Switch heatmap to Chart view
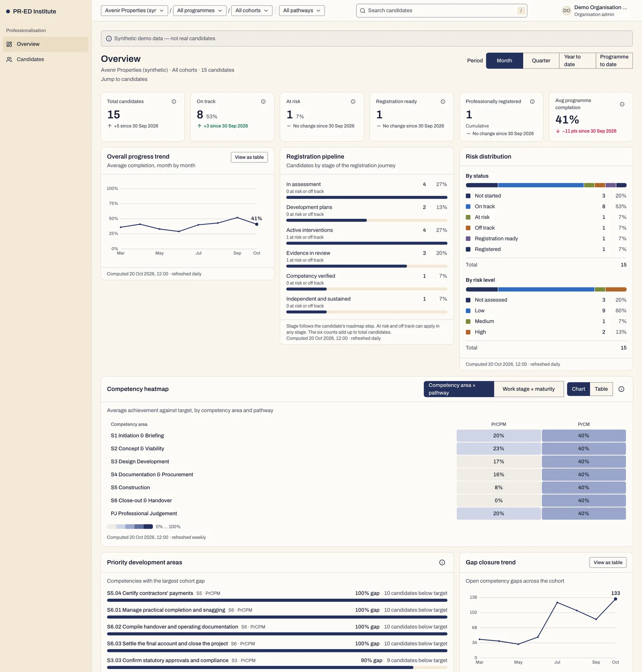 click(578, 389)
